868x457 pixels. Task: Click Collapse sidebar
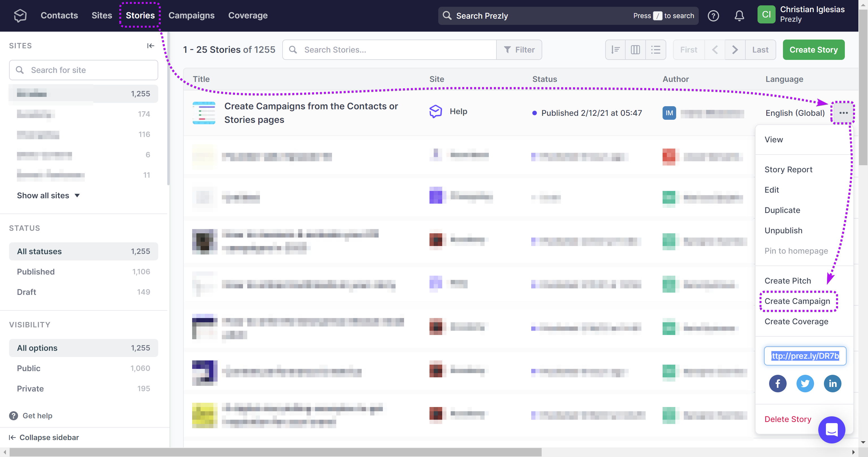point(44,438)
